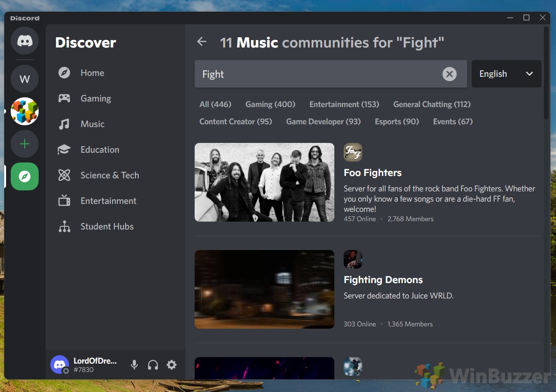Screen dimensions: 556x392
Task: Select the green Explore compass icon
Action: (25, 176)
